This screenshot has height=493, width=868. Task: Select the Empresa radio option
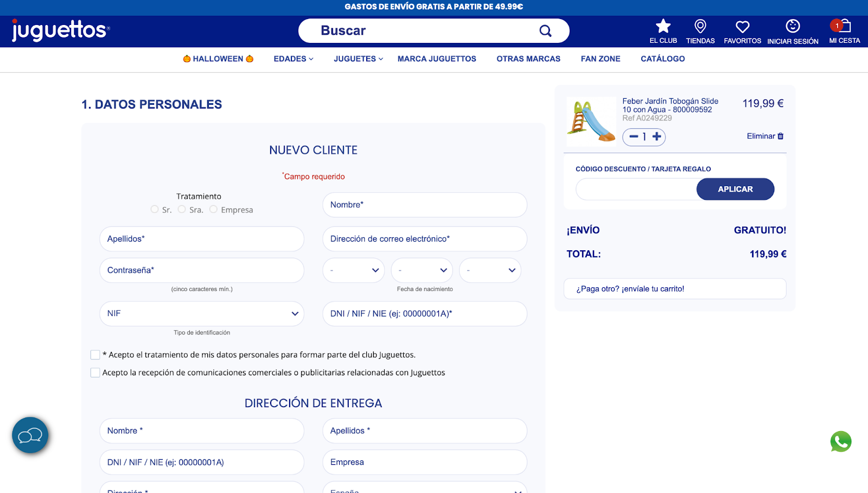tap(213, 209)
